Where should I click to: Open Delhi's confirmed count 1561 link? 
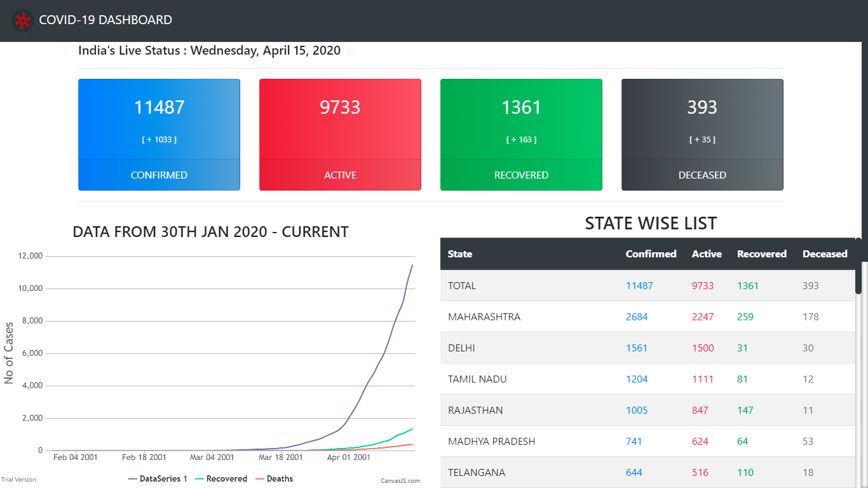coord(637,348)
